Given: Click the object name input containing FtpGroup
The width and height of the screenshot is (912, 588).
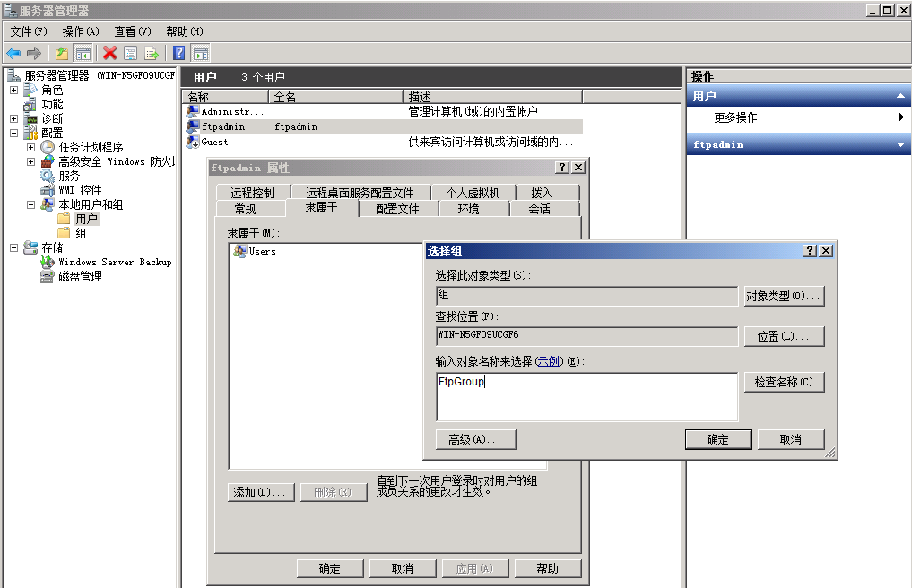Looking at the screenshot, I should point(586,397).
